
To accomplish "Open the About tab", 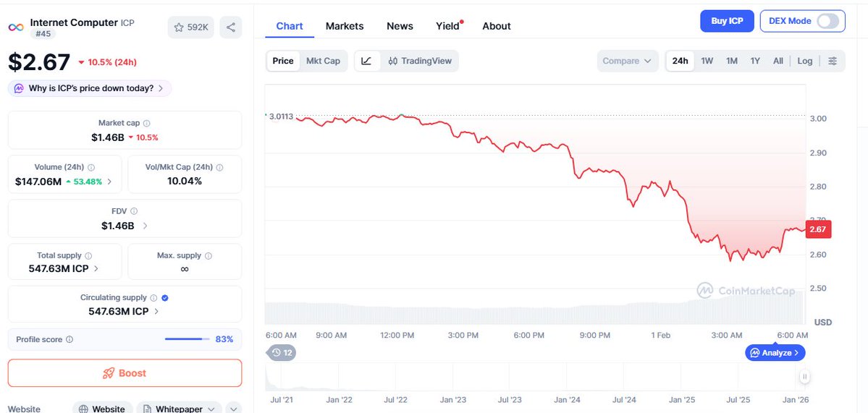I will click(x=497, y=26).
